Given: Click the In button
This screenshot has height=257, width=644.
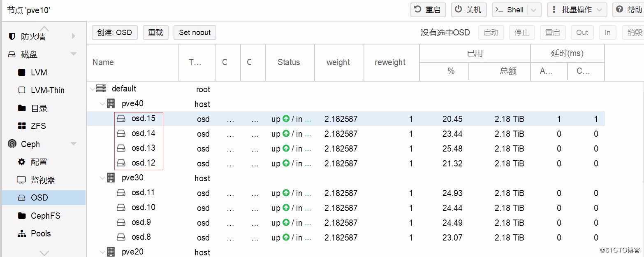Looking at the screenshot, I should [x=607, y=33].
